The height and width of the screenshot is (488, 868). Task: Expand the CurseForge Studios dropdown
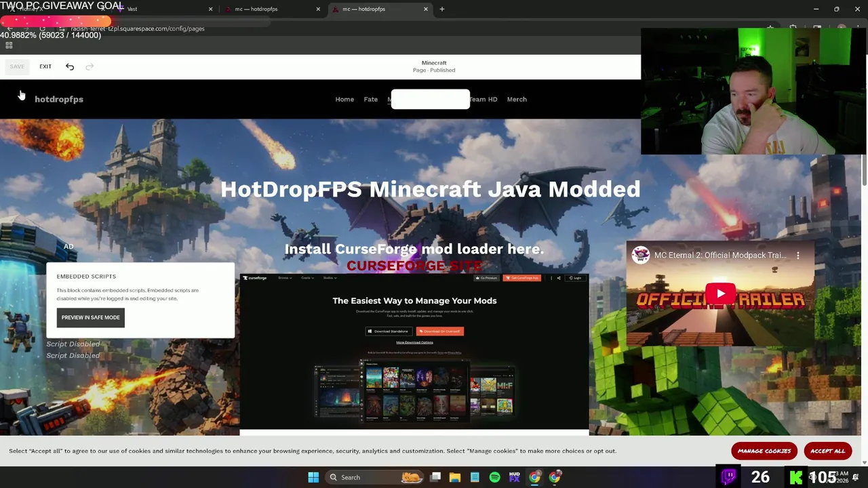point(330,278)
